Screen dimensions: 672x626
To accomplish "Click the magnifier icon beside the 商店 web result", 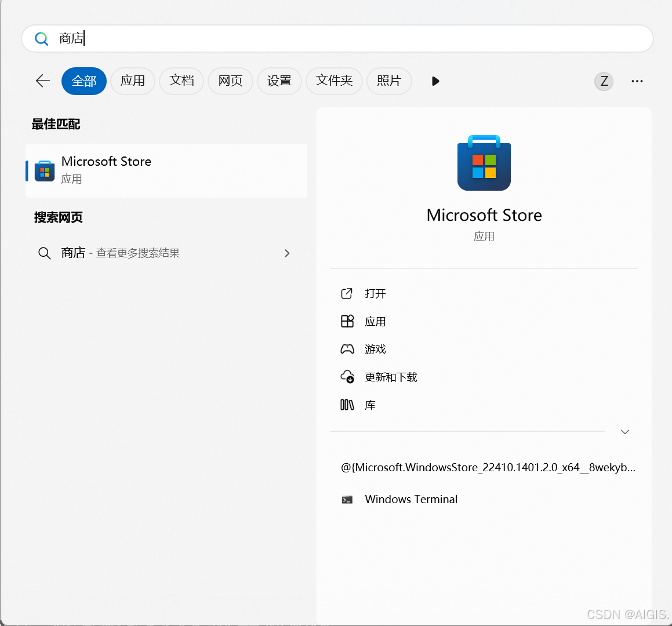I will (45, 253).
